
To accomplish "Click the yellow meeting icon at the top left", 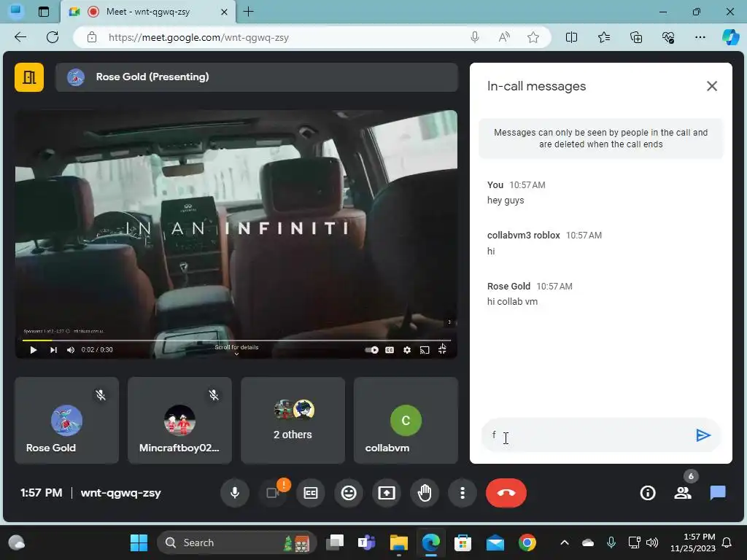I will pyautogui.click(x=29, y=77).
